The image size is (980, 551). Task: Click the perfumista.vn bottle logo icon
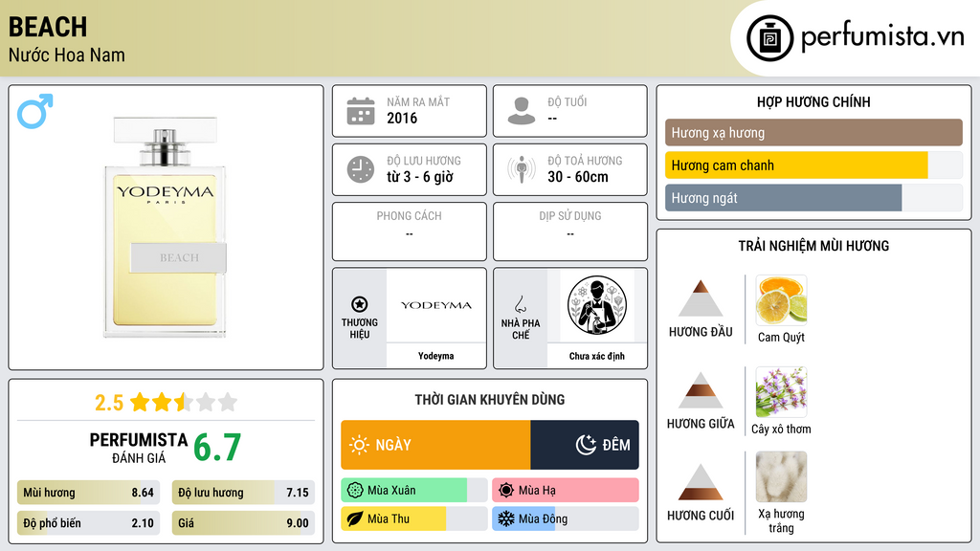(769, 38)
